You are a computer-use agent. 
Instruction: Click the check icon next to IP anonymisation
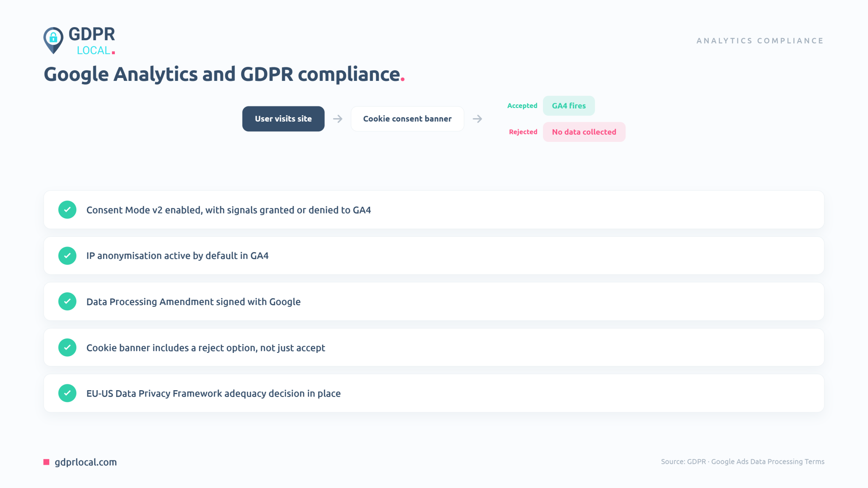[67, 255]
